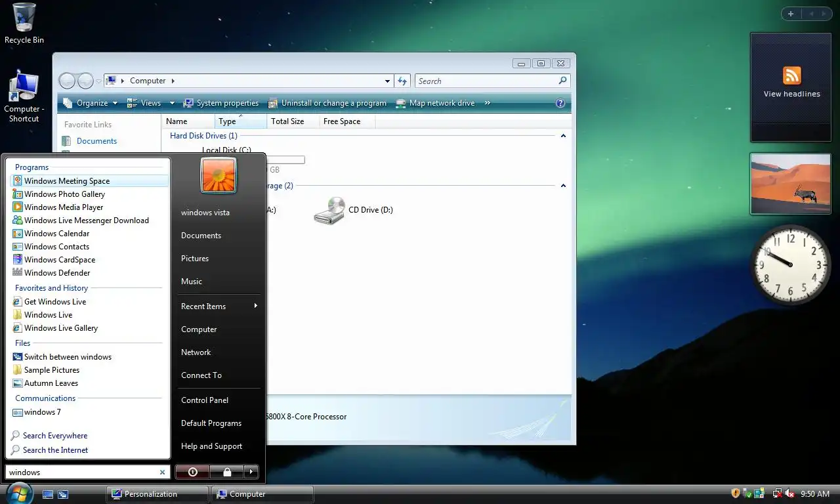Click System properties toolbar button
Image resolution: width=840 pixels, height=504 pixels.
tap(221, 103)
